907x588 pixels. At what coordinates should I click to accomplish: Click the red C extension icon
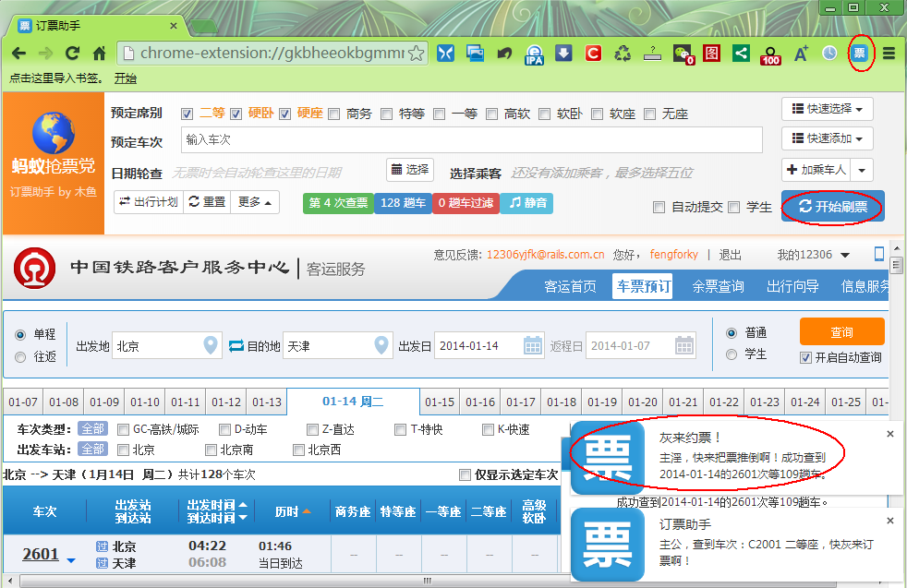[593, 54]
